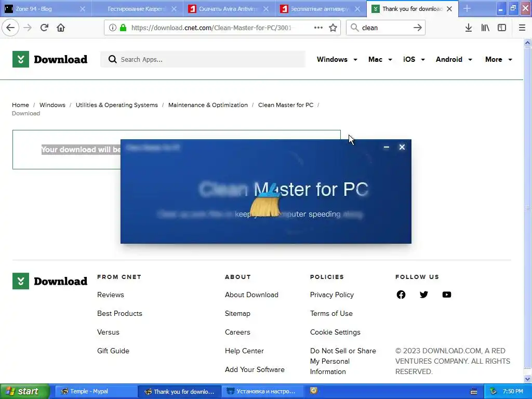This screenshot has width=532, height=399.
Task: Open the Add Your Software link
Action: 255,369
